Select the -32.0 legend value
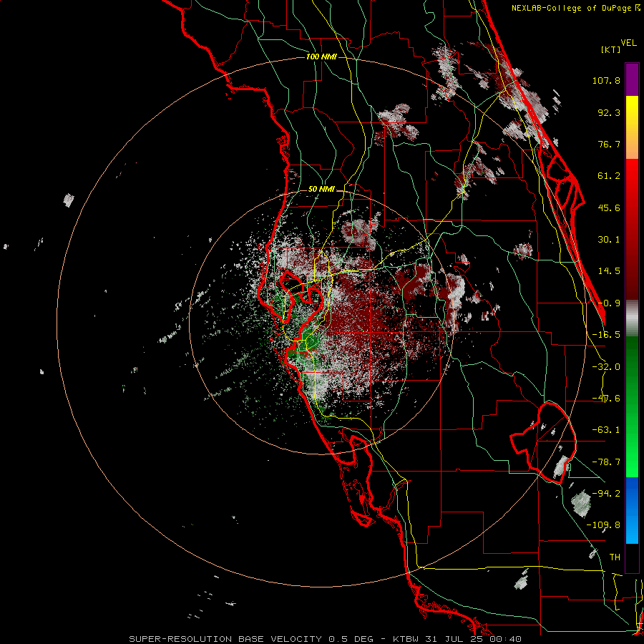The width and height of the screenshot is (644, 644). [606, 367]
